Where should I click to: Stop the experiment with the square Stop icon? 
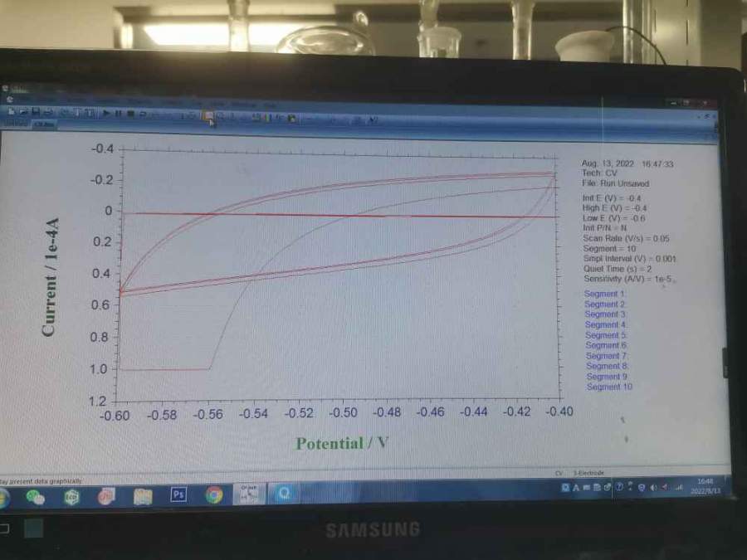click(130, 114)
